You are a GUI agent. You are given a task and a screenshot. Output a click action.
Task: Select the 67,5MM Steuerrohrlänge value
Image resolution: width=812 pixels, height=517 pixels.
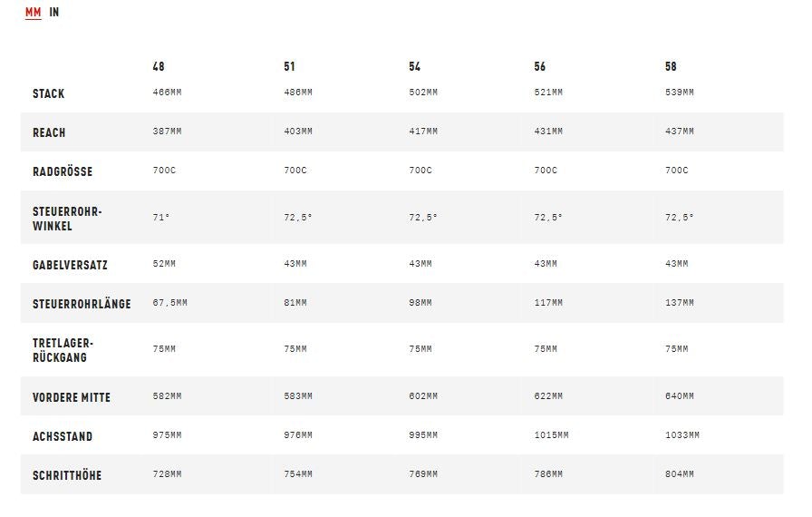pos(169,303)
